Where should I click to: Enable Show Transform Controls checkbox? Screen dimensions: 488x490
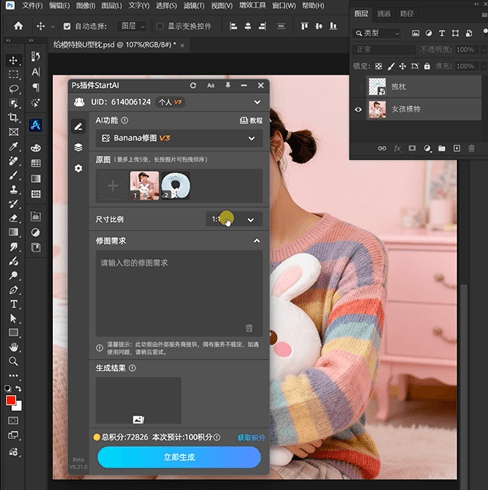tap(160, 26)
